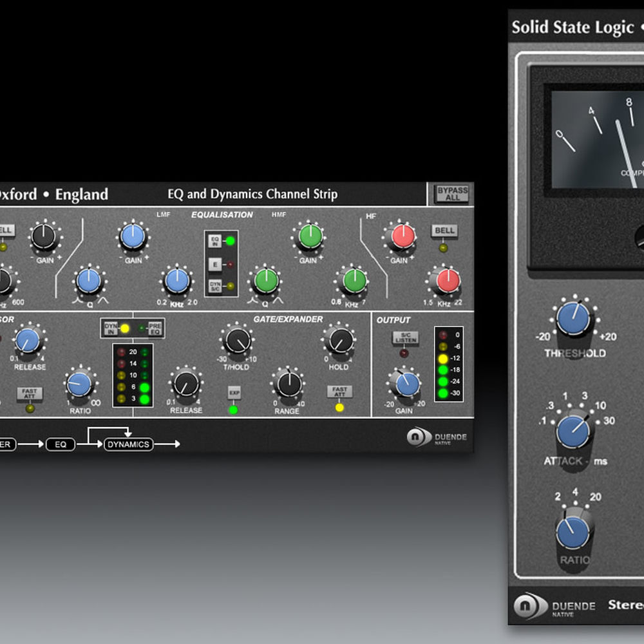
Task: Click the gate RANGE knob
Action: coord(289,384)
